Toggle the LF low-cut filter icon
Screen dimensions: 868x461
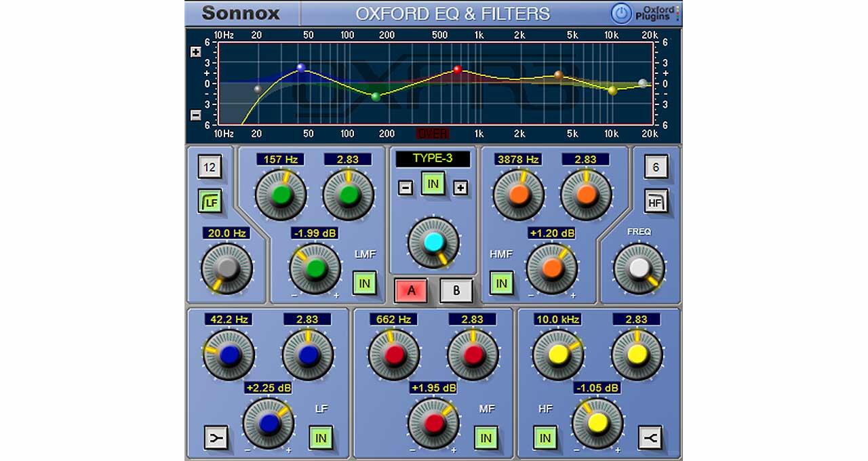(x=210, y=201)
